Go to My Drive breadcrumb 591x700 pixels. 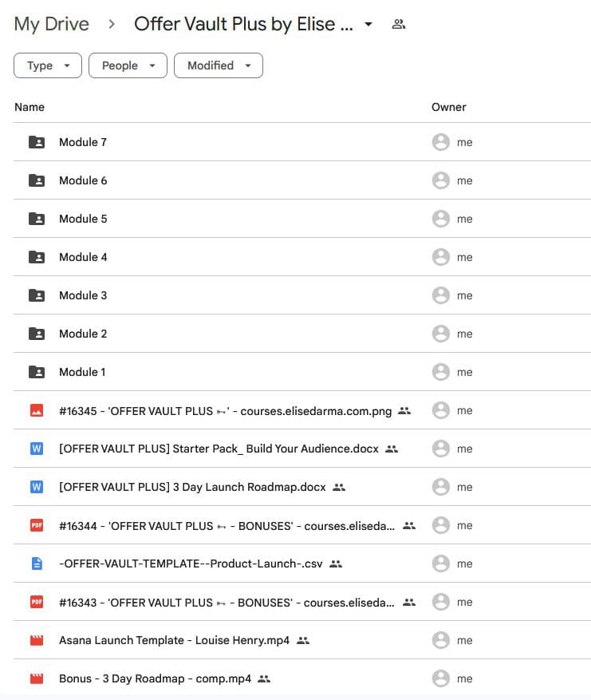tap(52, 24)
